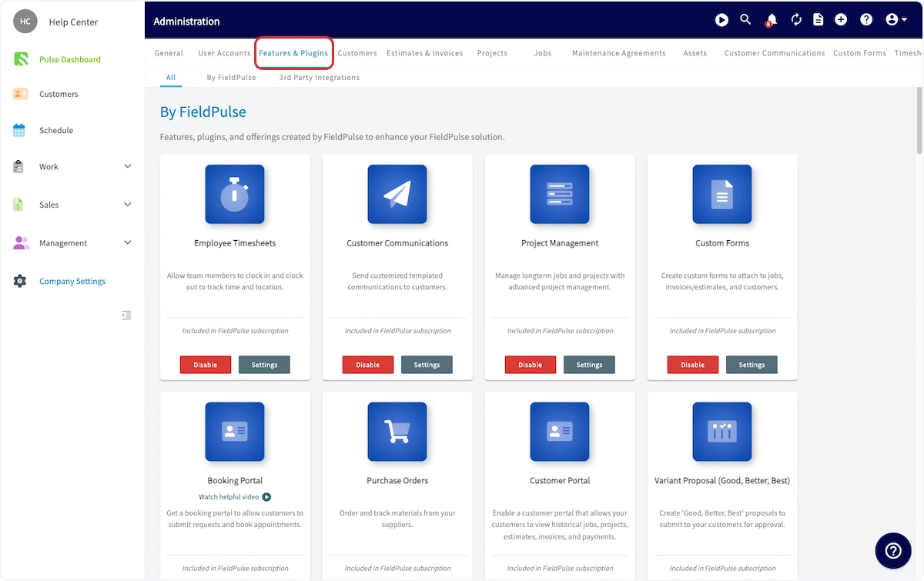Disable Employee Timesheets feature

206,365
